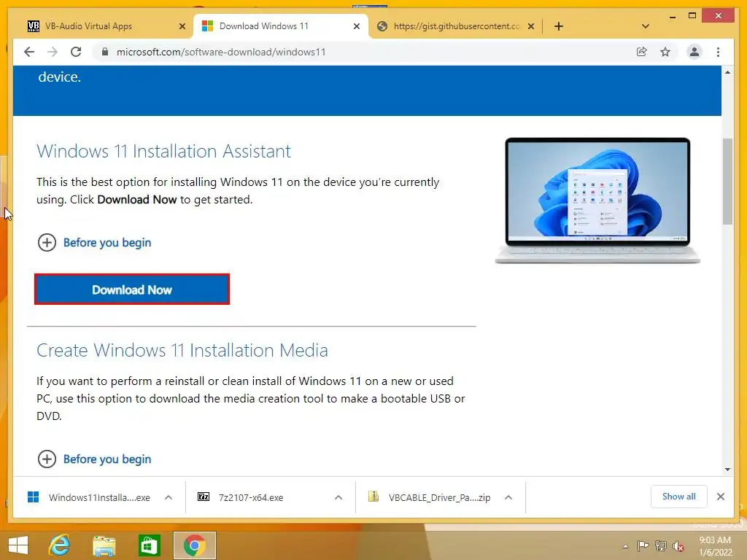
Task: Click the muted volume tray icon
Action: pos(678,546)
